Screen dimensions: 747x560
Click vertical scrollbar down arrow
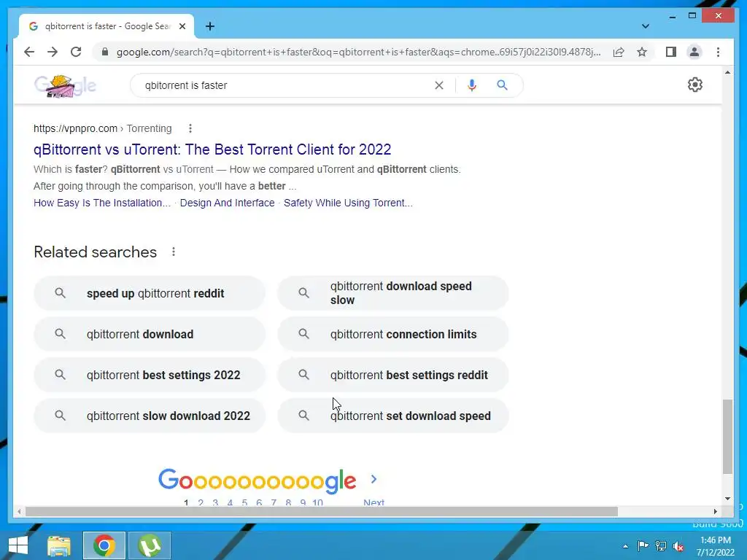pos(727,499)
